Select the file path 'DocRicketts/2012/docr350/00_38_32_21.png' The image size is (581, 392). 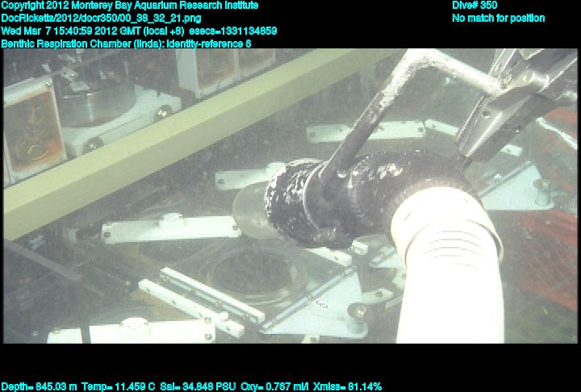(101, 19)
